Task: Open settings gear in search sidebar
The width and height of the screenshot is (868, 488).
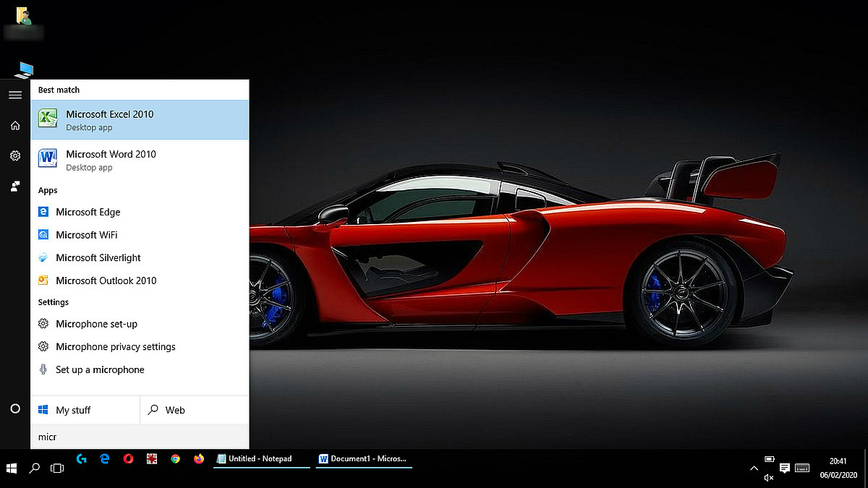Action: (15, 155)
